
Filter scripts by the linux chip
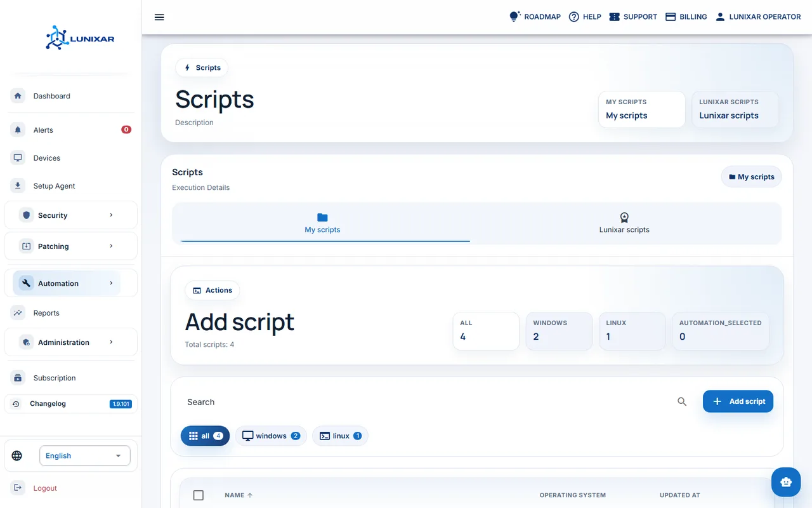[340, 436]
